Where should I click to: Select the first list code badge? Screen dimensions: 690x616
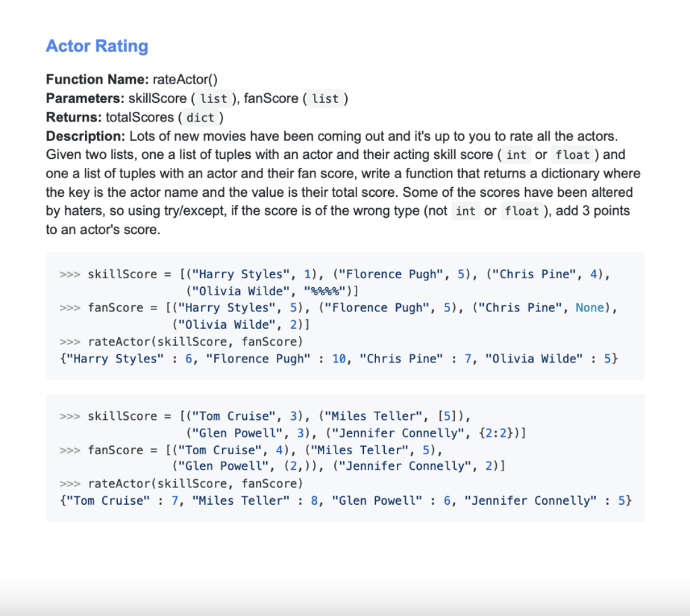click(x=214, y=98)
